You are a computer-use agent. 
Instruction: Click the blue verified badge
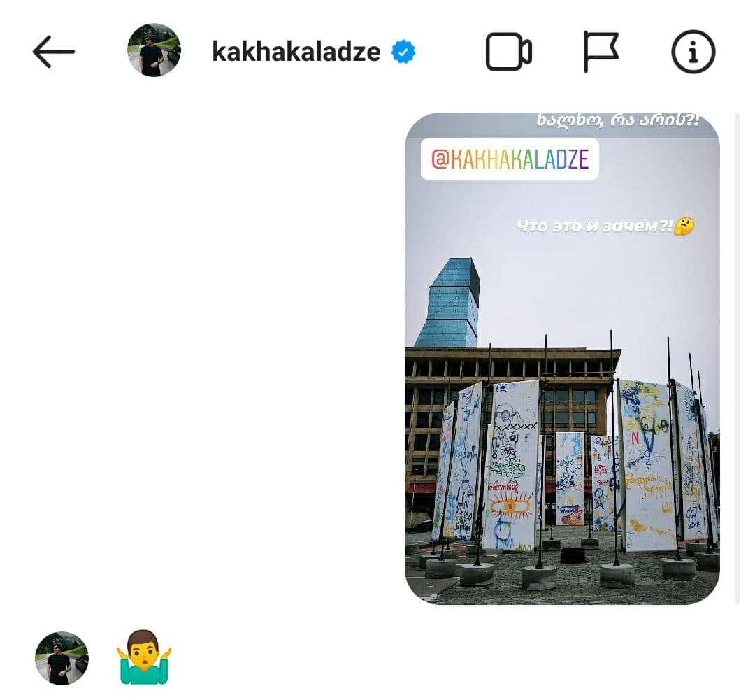click(x=403, y=52)
